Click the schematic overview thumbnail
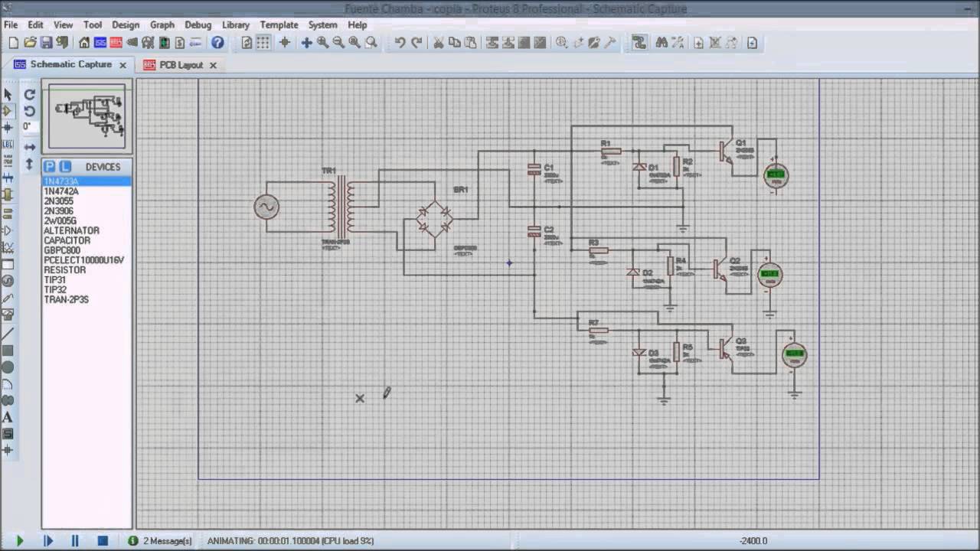980x551 pixels. click(x=87, y=116)
